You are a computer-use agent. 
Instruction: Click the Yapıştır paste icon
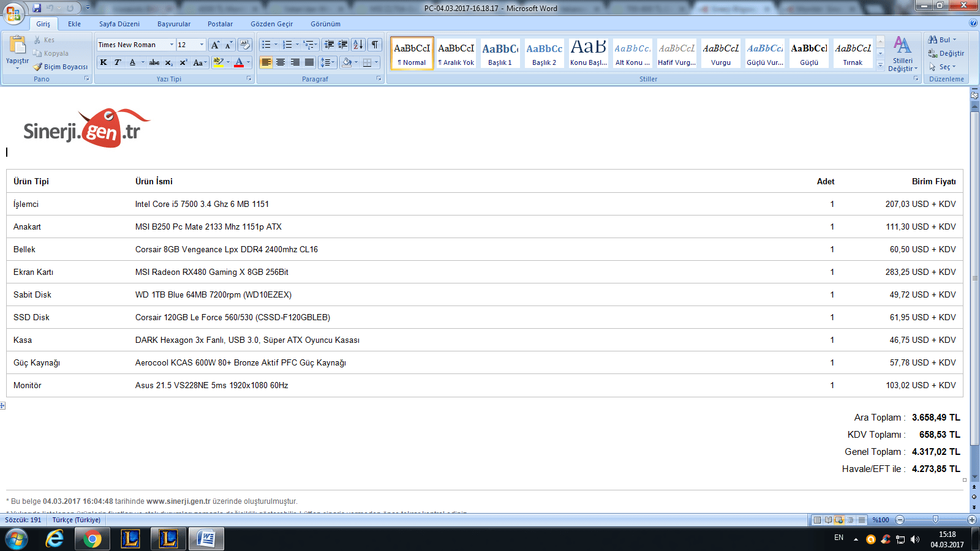pos(17,45)
